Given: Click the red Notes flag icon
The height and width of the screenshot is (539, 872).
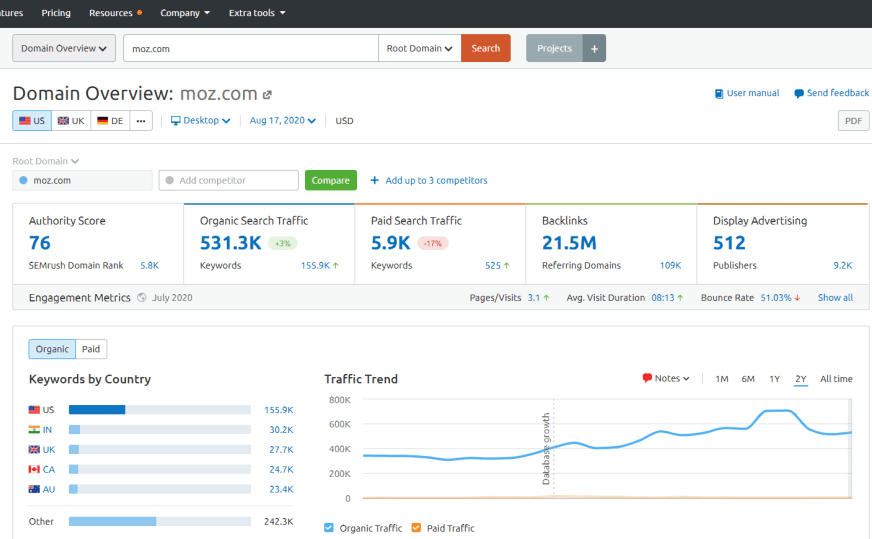Looking at the screenshot, I should 647,378.
